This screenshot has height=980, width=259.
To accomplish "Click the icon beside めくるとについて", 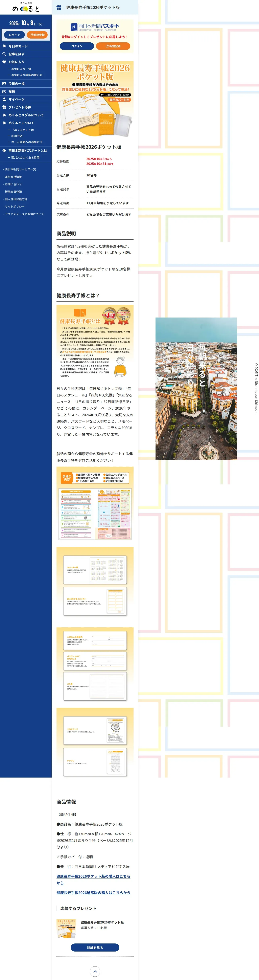I will [4, 123].
